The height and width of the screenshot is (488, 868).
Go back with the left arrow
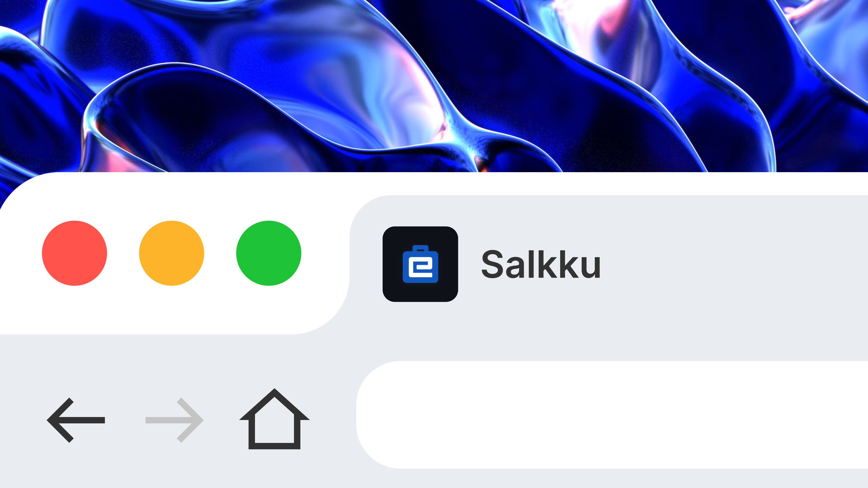click(76, 420)
